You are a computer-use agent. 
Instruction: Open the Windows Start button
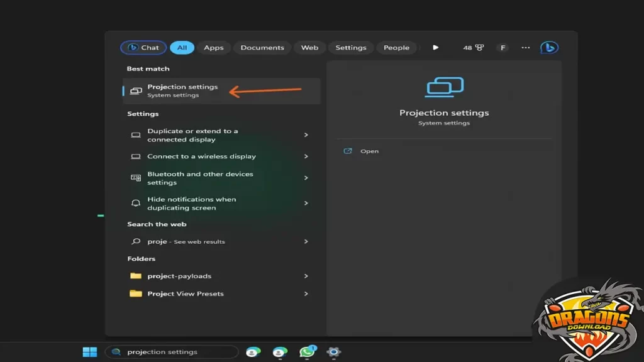pyautogui.click(x=90, y=352)
